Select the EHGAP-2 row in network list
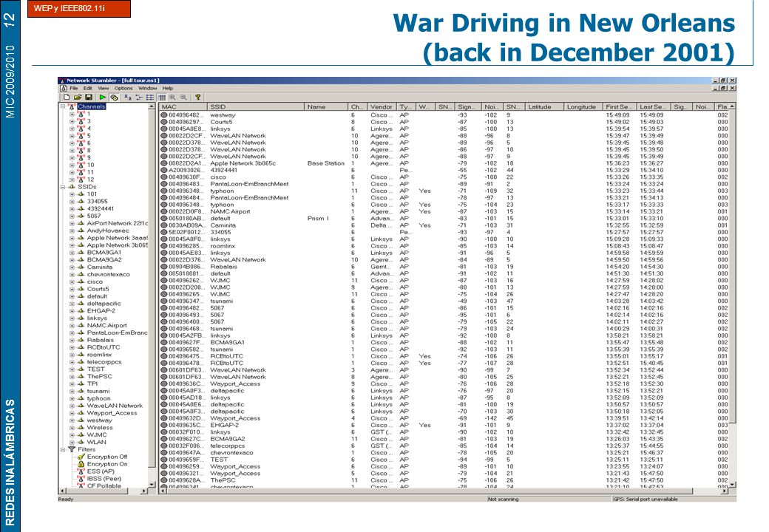The width and height of the screenshot is (769, 532). tap(444, 425)
